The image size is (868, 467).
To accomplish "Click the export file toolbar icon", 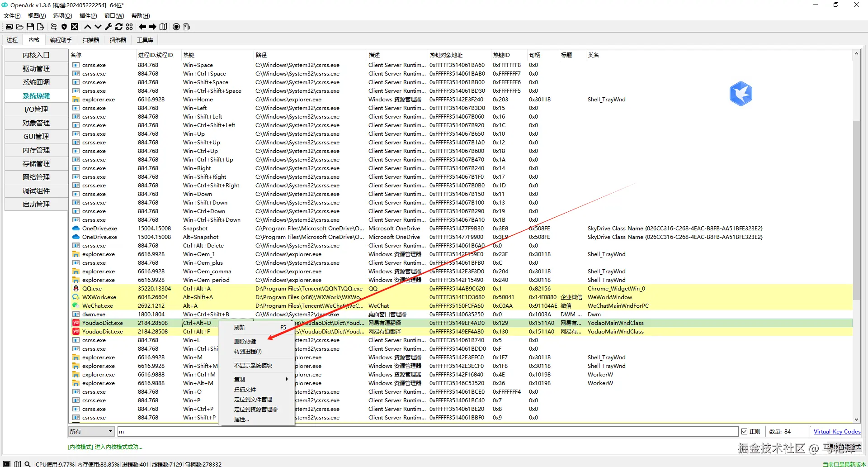I will point(41,27).
